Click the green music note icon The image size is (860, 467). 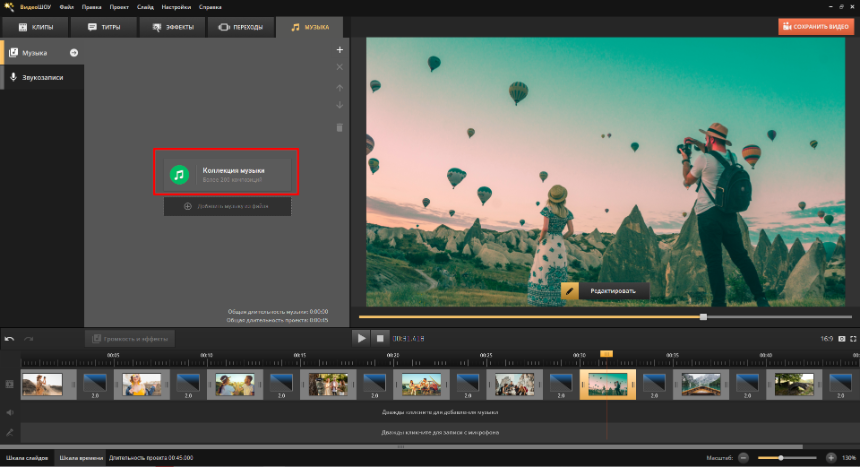pos(179,175)
